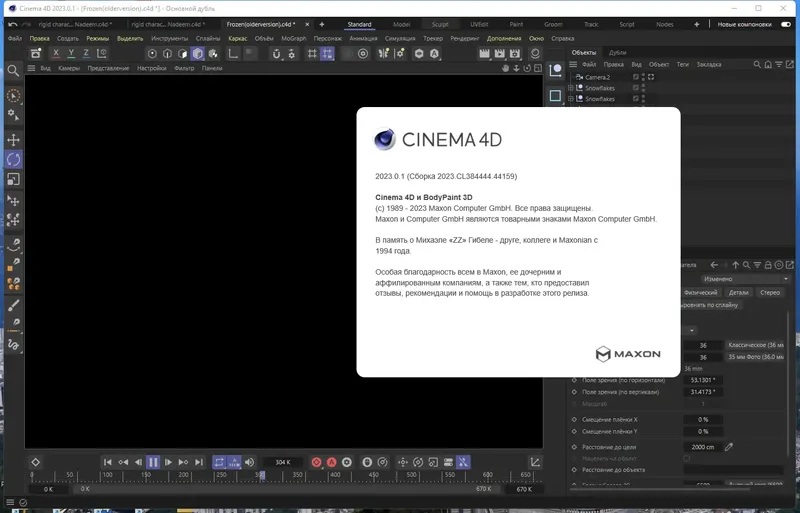The width and height of the screenshot is (800, 513).
Task: Select the Move tool in left toolbar
Action: click(x=14, y=140)
